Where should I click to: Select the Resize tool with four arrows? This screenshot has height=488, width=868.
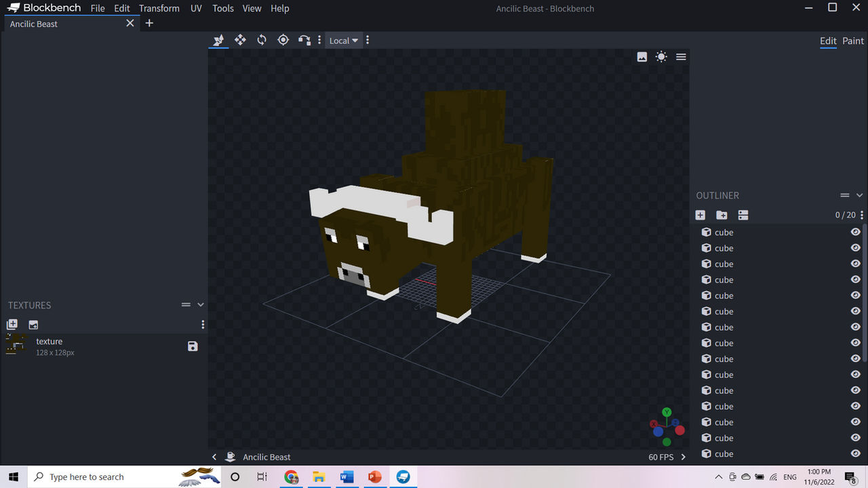point(240,40)
